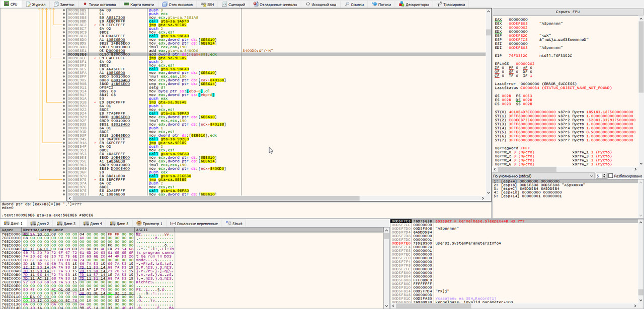Click the EIP register value 76F3352C
644x309 pixels.
click(518, 55)
